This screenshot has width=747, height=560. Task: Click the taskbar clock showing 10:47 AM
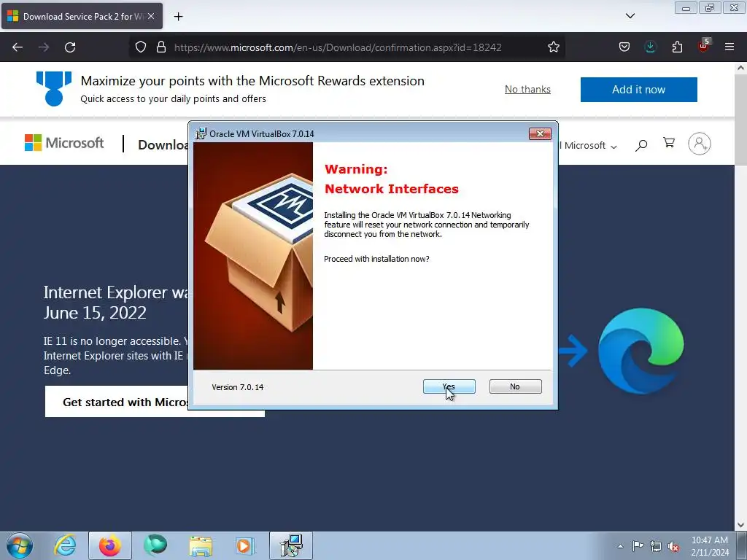pos(709,546)
